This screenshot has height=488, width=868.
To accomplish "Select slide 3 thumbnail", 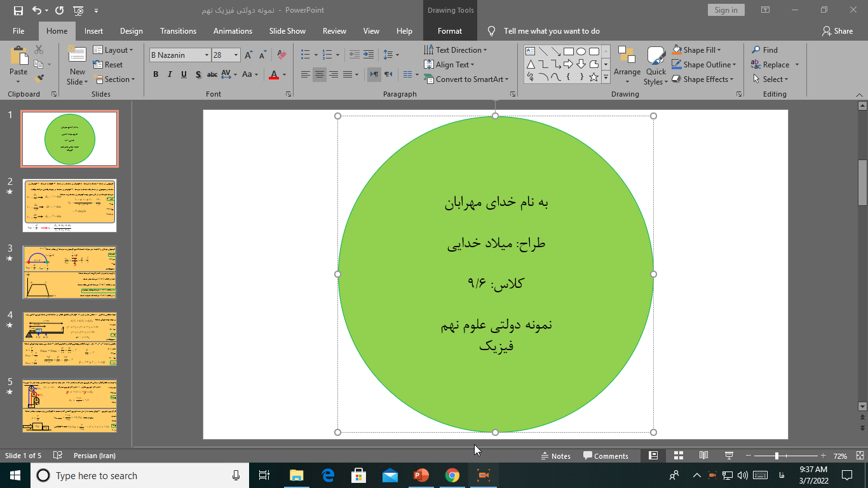I will pos(70,272).
